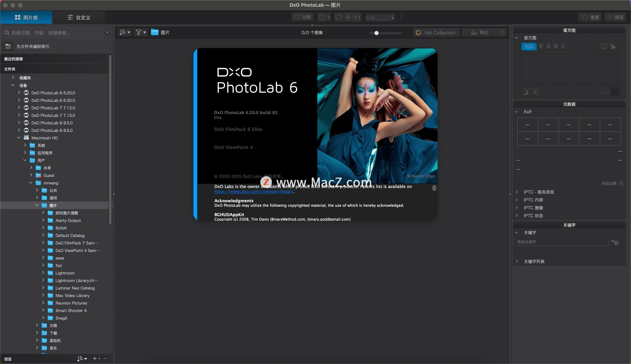Viewport: 631px width, 364px height.
Task: Expand the Lightroom folder
Action: (43, 273)
